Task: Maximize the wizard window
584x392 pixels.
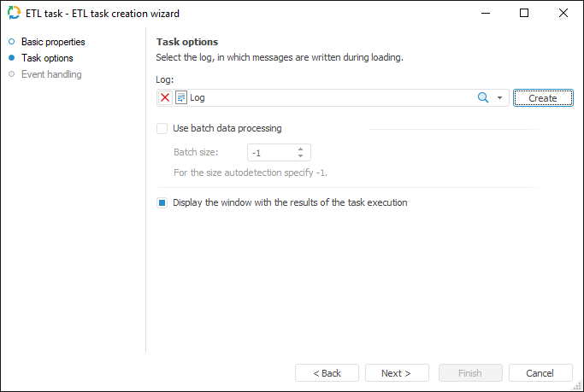Action: point(524,14)
